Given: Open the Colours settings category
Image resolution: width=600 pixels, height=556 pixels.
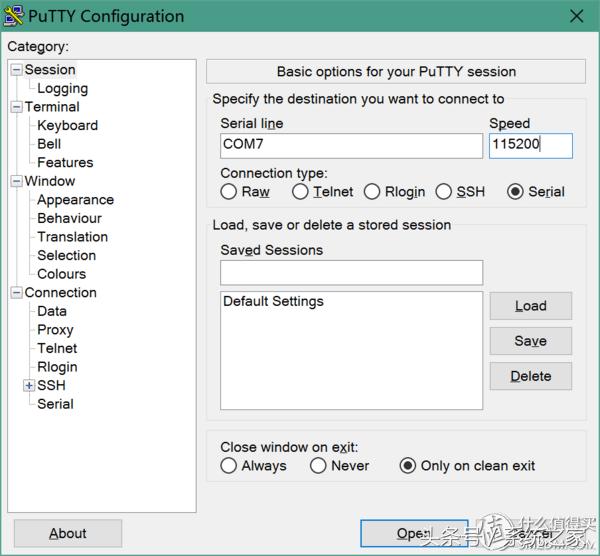Looking at the screenshot, I should click(x=62, y=274).
